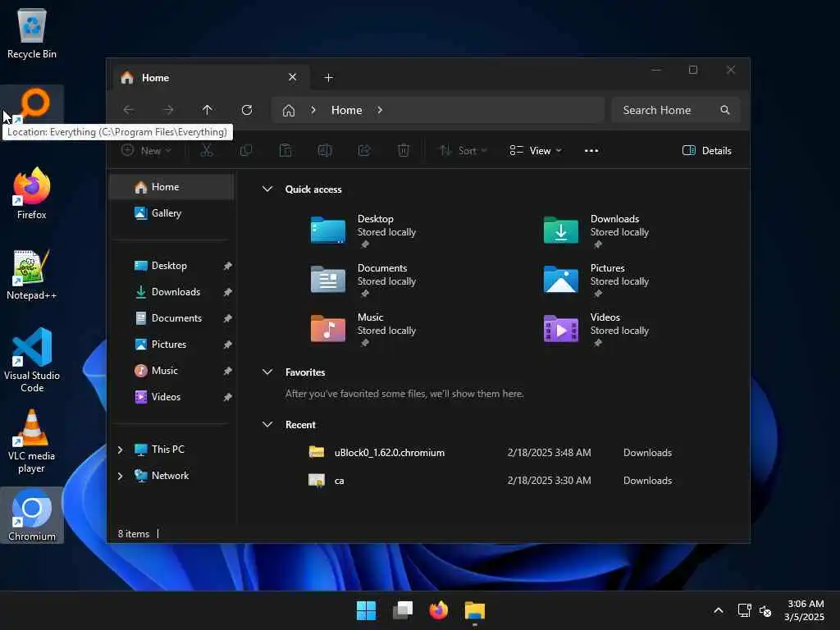Unpin Downloads using sidebar pin icon
The height and width of the screenshot is (630, 840).
tap(228, 292)
